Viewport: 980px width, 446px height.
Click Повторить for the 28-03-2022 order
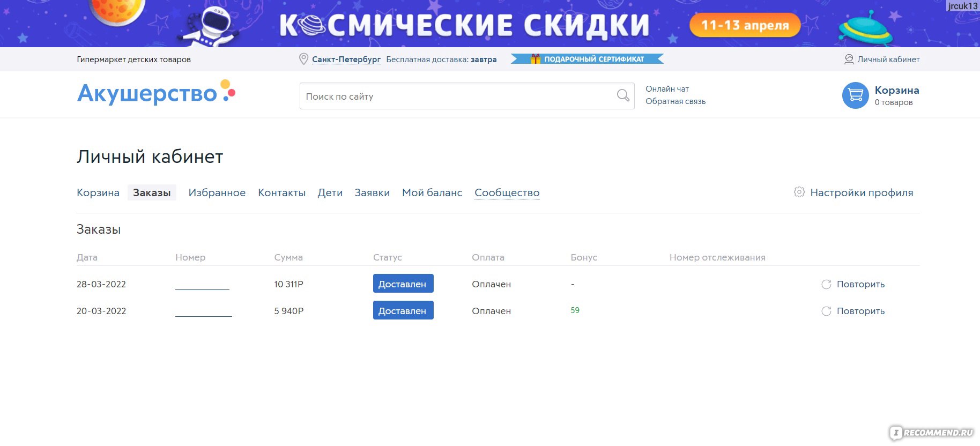click(x=860, y=284)
